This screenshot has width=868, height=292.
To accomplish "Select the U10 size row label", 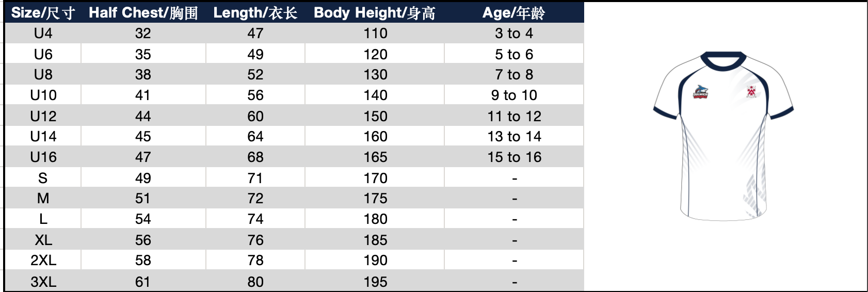I will point(43,95).
